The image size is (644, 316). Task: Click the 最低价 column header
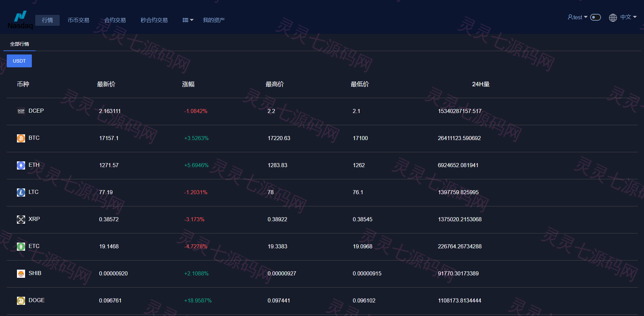pyautogui.click(x=360, y=84)
